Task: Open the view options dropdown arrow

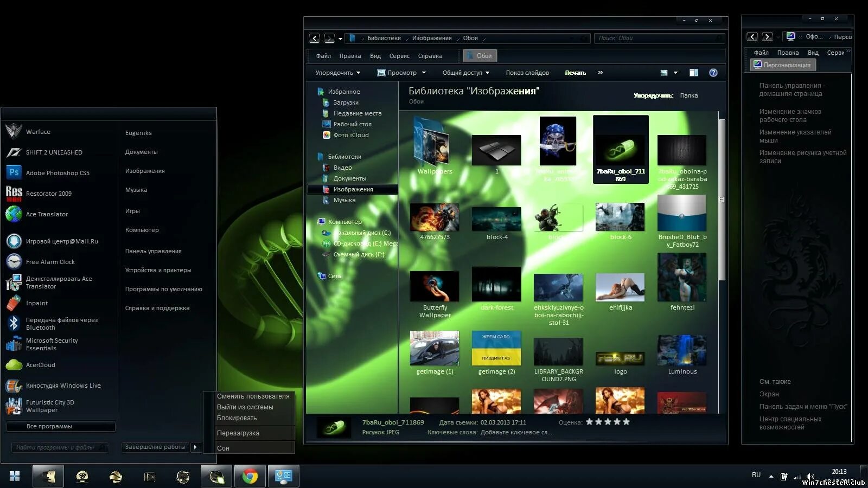Action: 675,73
